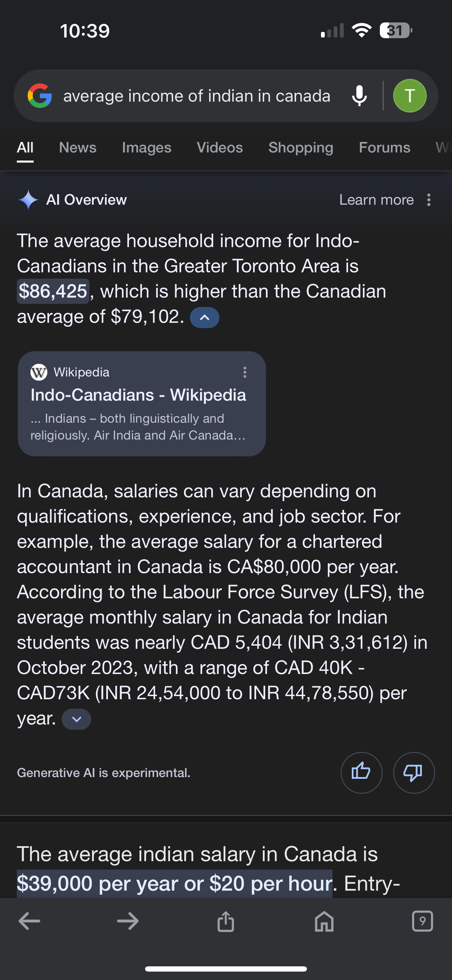Switch to the Images tab
452x980 pixels.
(x=146, y=148)
